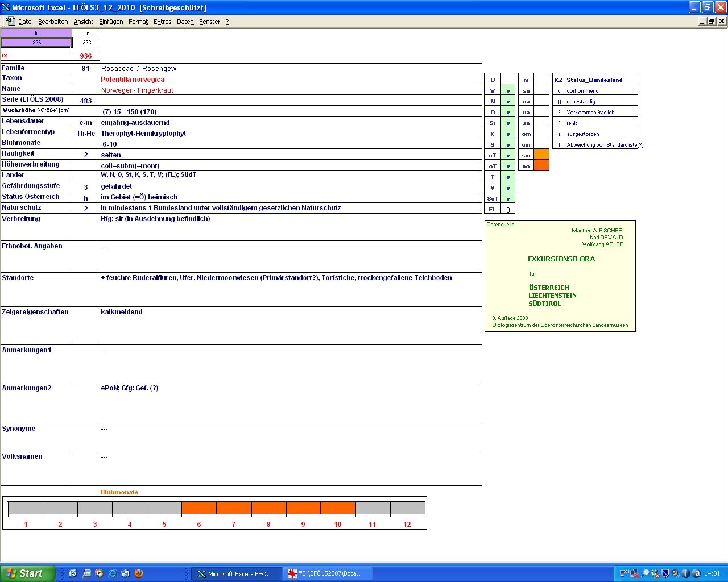The width and height of the screenshot is (728, 582).
Task: Open the Bearbeiten menu
Action: 53,22
